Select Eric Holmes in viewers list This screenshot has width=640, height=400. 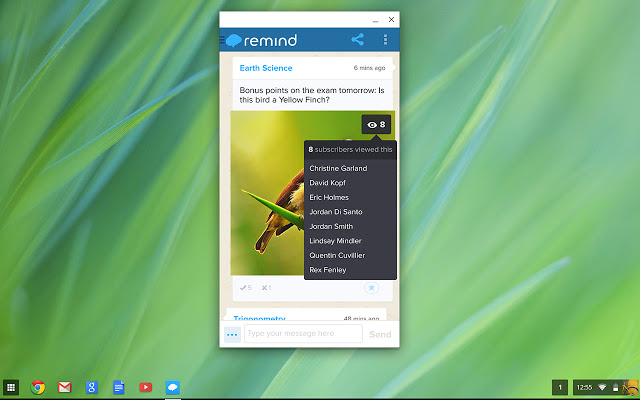tap(329, 198)
